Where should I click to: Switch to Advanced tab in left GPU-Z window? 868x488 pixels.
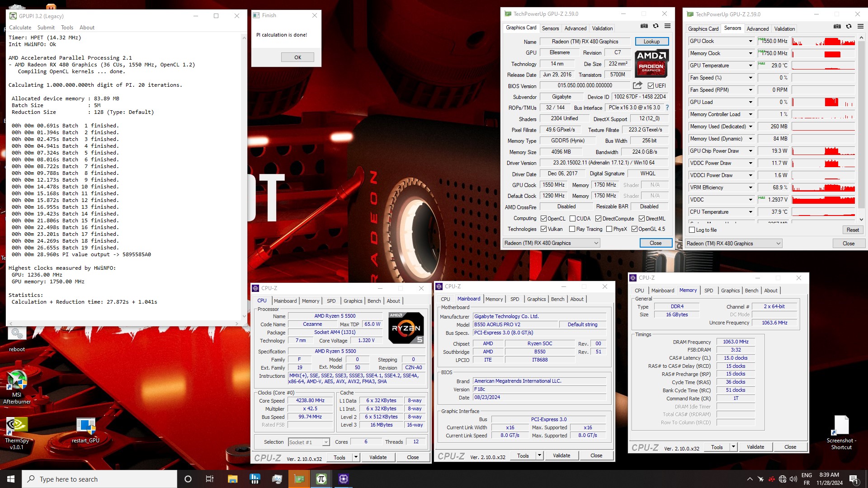click(575, 28)
